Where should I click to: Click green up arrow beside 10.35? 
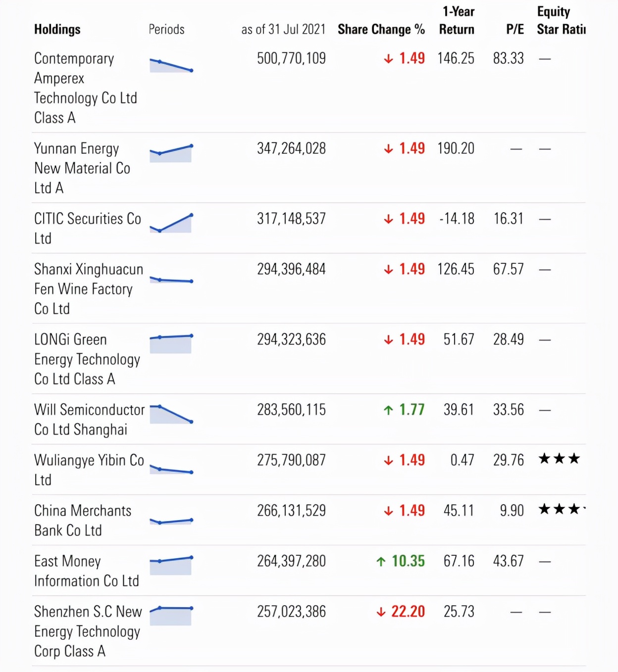coord(381,562)
